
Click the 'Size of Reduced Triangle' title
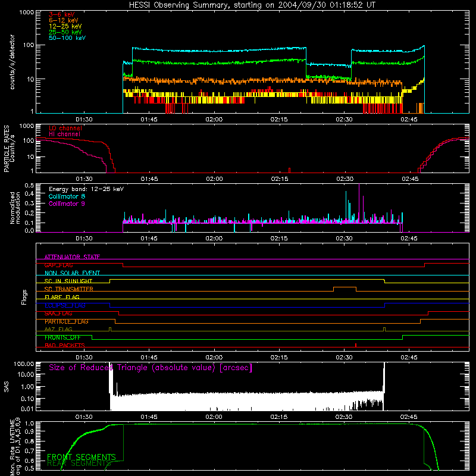(151, 368)
